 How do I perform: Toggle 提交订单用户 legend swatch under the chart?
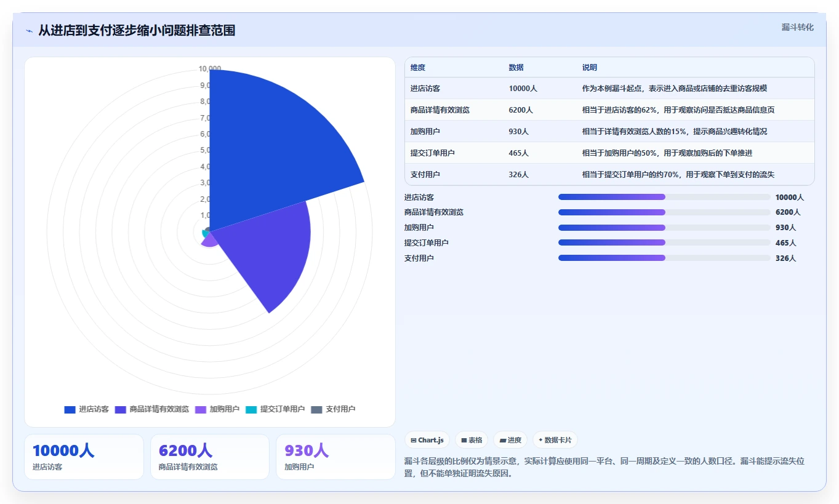click(x=251, y=409)
